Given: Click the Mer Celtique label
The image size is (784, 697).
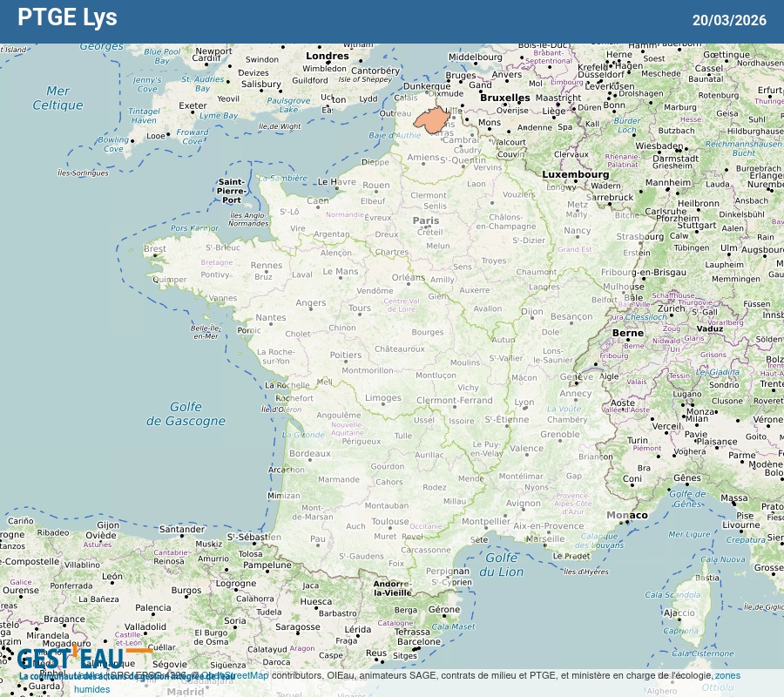Looking at the screenshot, I should [57, 98].
